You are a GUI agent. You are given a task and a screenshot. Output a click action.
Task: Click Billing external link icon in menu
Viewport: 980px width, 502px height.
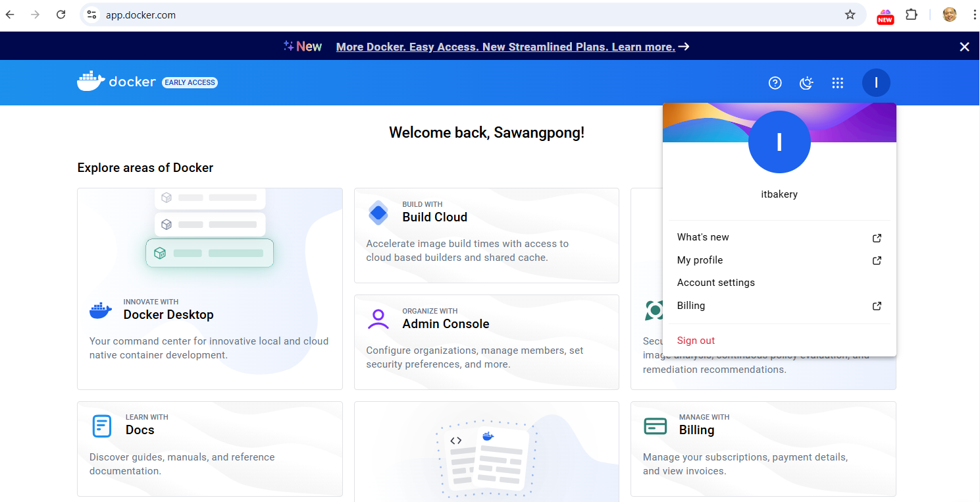[877, 306]
